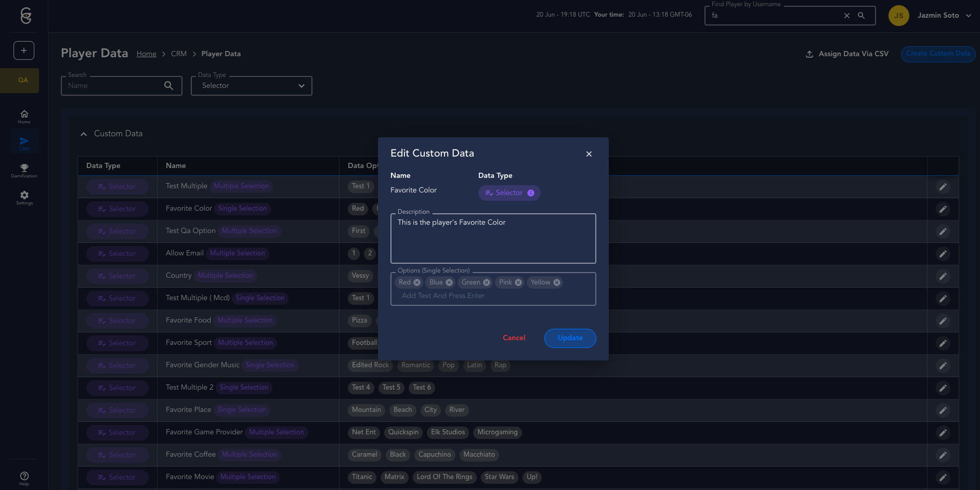Viewport: 980px width, 490px height.
Task: Edit the Favorite Movie row
Action: click(x=943, y=478)
